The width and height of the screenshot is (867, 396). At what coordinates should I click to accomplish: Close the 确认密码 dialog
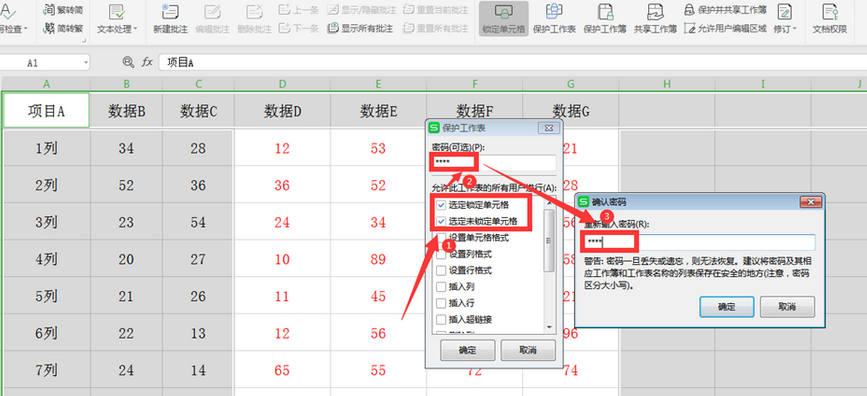[810, 202]
